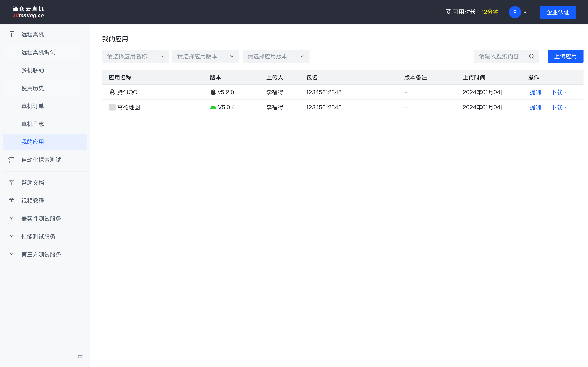This screenshot has height=367, width=588.
Task: Click the blue user avatar 9
Action: tap(515, 12)
